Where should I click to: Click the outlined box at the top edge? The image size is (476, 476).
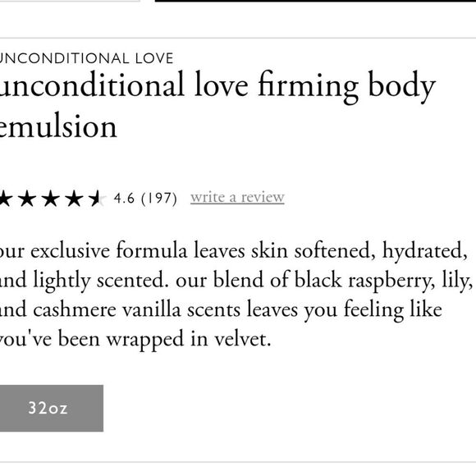[70, 1]
